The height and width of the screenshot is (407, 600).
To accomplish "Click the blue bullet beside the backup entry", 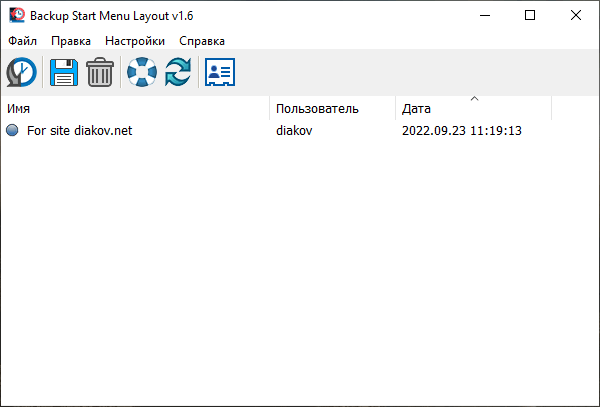I will pos(12,130).
